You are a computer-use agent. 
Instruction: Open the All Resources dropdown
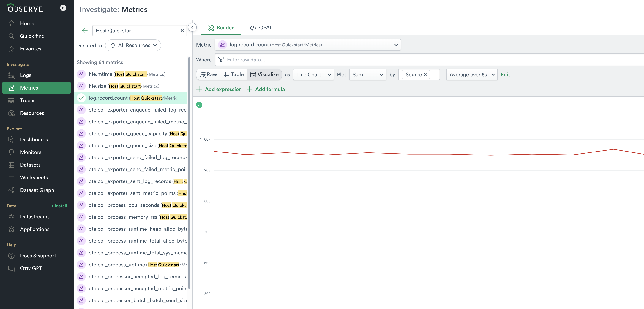coord(133,45)
